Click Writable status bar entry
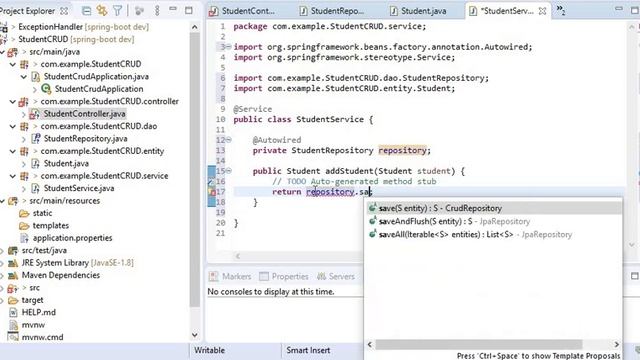Screen dimensions: 640x360 pos(209,351)
